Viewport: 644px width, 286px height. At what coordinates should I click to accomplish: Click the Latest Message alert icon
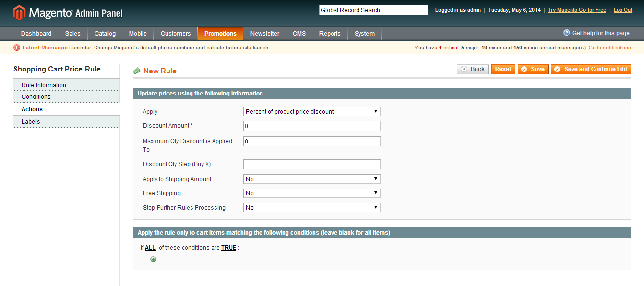pyautogui.click(x=17, y=48)
